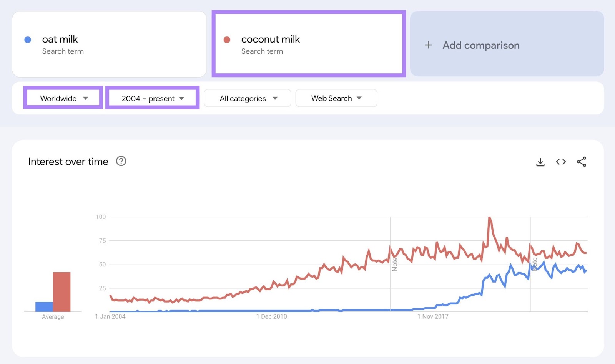Open the help tooltip next to Interest over time
This screenshot has height=364, width=615.
coord(121,161)
